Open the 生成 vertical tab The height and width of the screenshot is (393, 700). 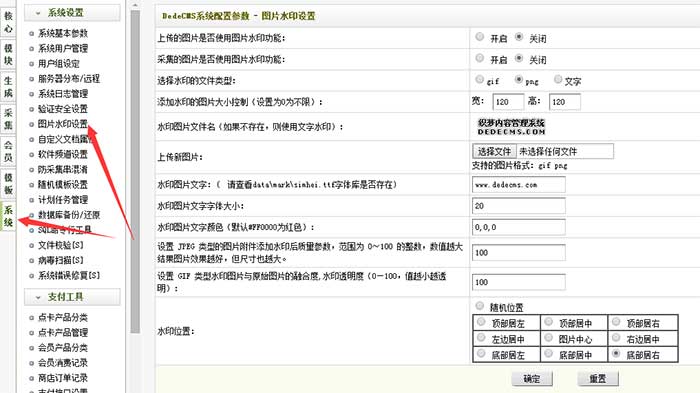(x=8, y=87)
